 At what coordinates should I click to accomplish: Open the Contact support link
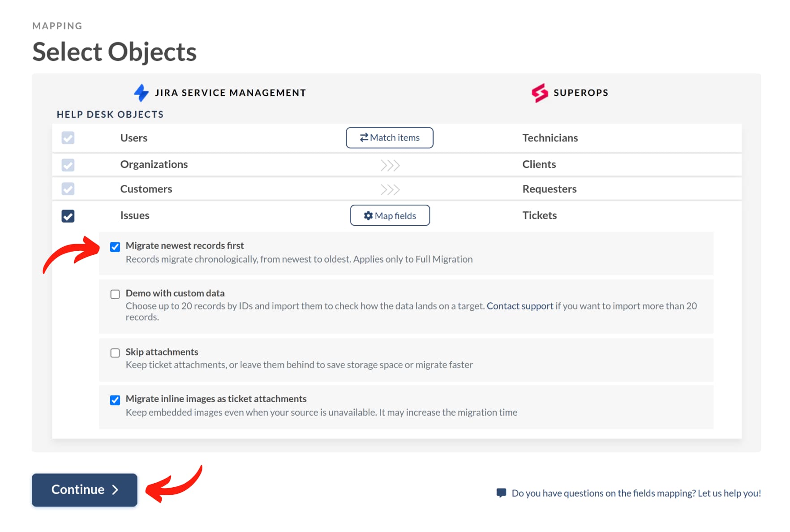tap(520, 306)
